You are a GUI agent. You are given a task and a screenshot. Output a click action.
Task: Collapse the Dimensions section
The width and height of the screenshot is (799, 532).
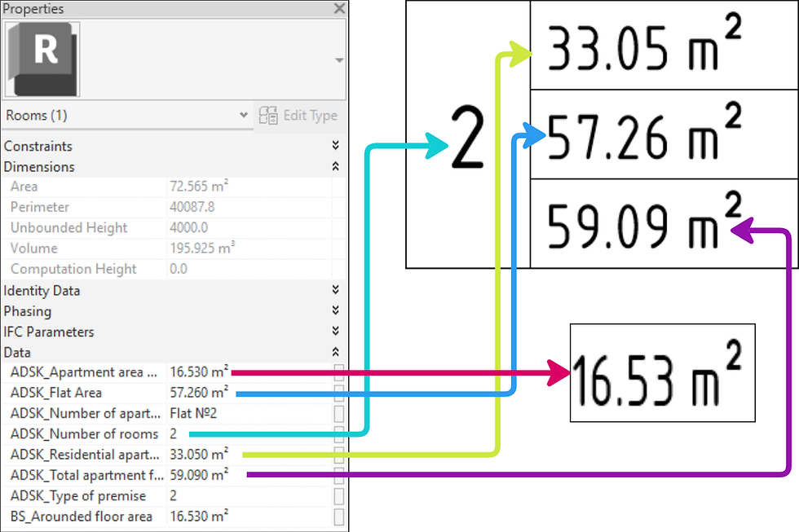pyautogui.click(x=335, y=166)
